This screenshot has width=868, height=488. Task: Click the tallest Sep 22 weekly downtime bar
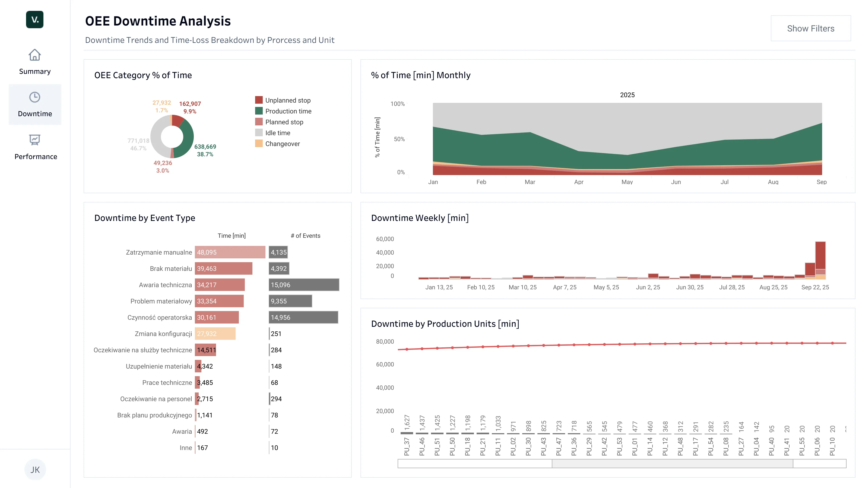pyautogui.click(x=820, y=260)
